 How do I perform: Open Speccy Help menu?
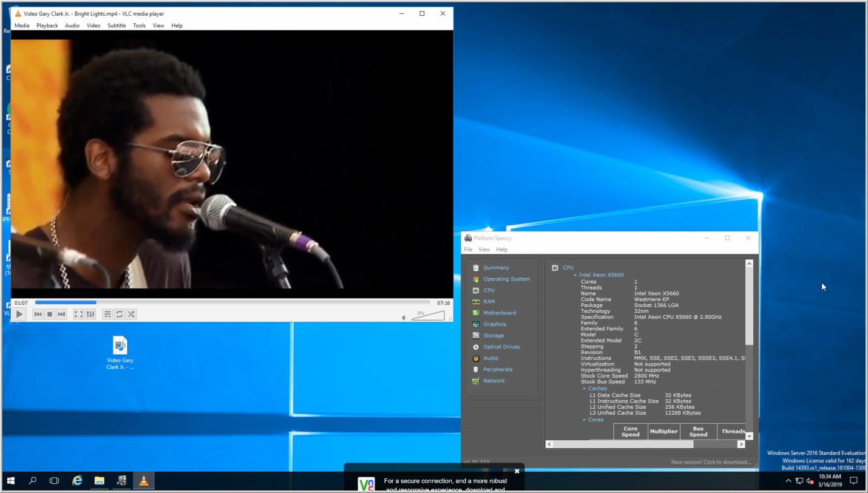501,250
